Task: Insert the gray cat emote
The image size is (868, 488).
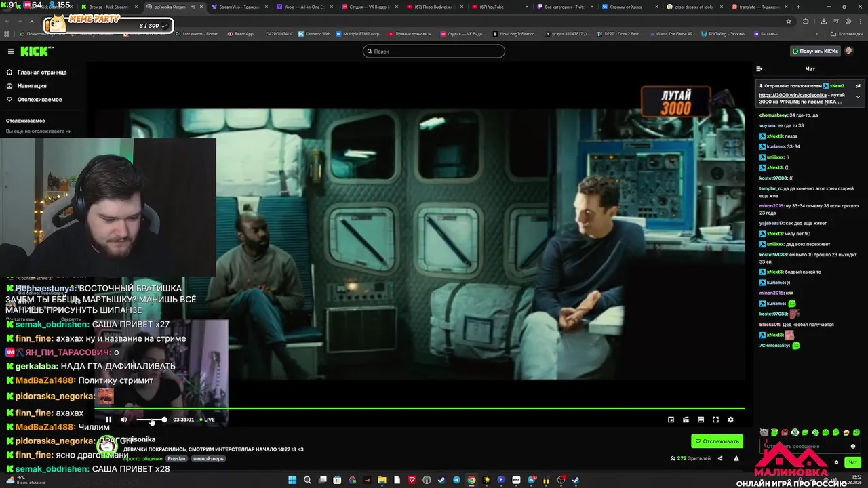Action: pyautogui.click(x=764, y=432)
